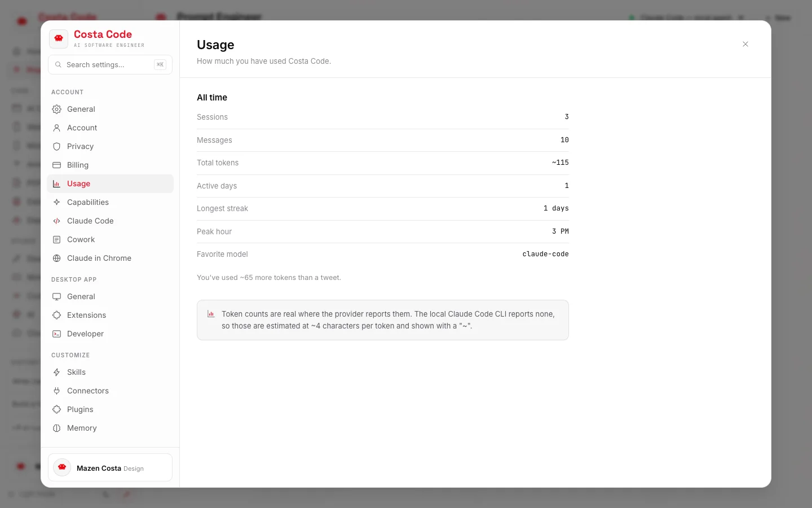The height and width of the screenshot is (508, 812).
Task: Open the Account settings page
Action: tap(110, 128)
